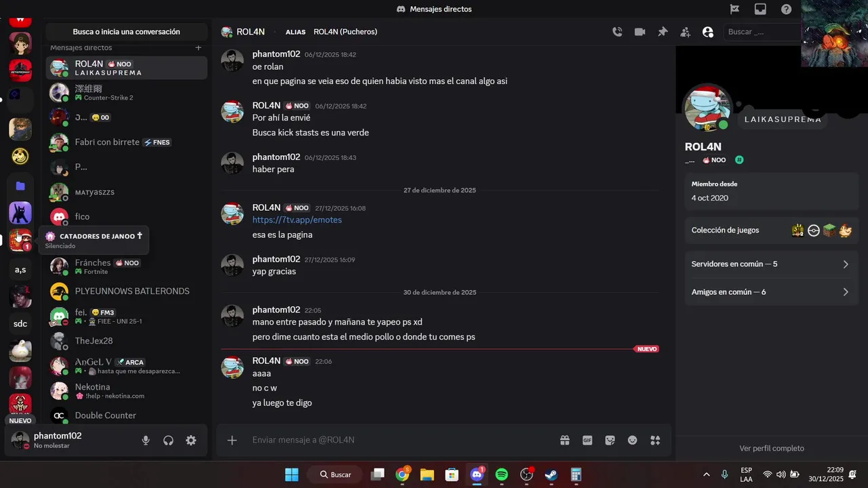The width and height of the screenshot is (868, 488).
Task: Click Ver perfil completo
Action: (772, 448)
